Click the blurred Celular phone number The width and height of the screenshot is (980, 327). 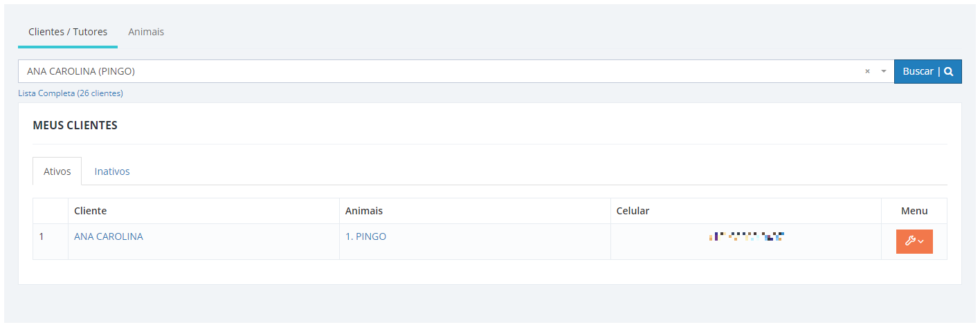point(746,236)
